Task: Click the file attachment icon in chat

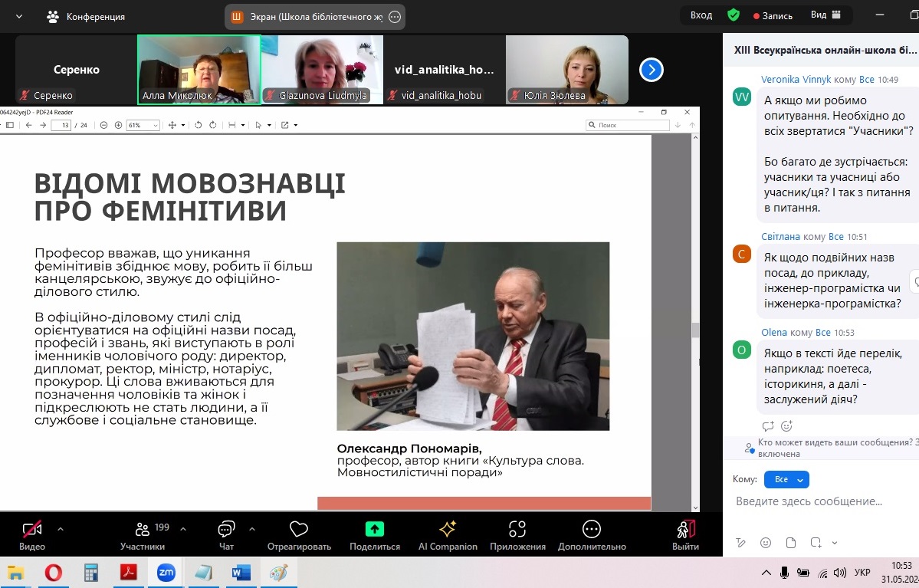Action: point(791,543)
